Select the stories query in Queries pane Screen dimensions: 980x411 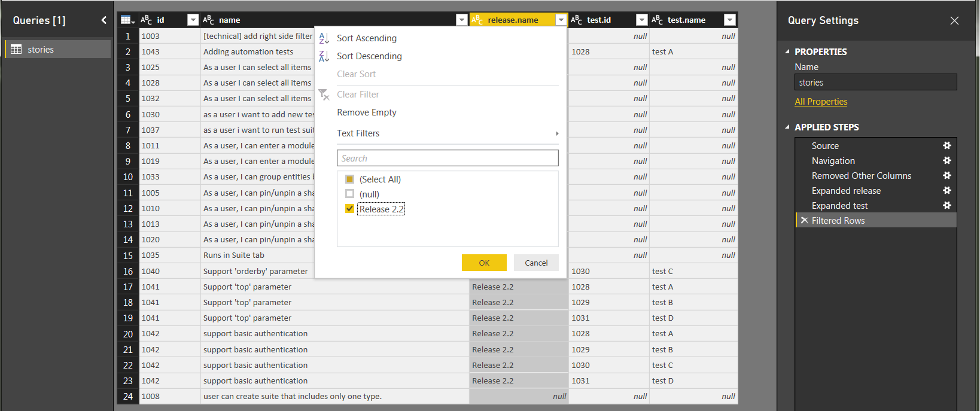[x=58, y=49]
